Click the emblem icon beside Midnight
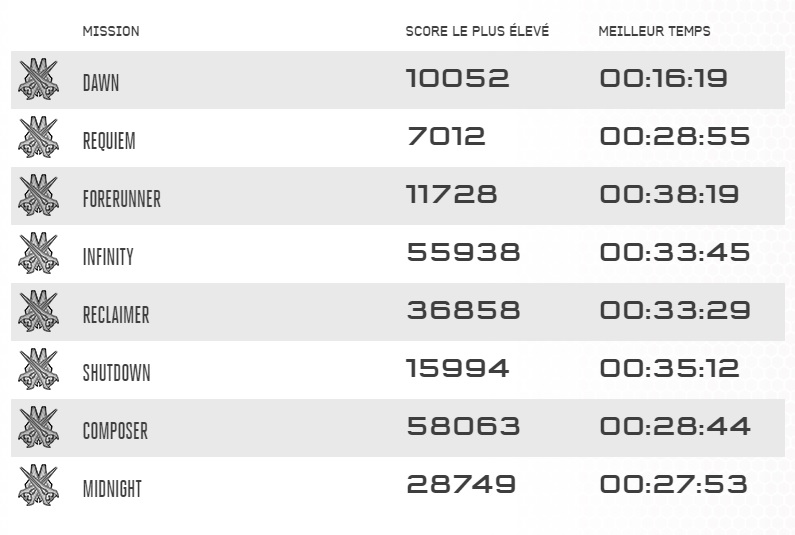This screenshot has height=535, width=795. tap(38, 486)
